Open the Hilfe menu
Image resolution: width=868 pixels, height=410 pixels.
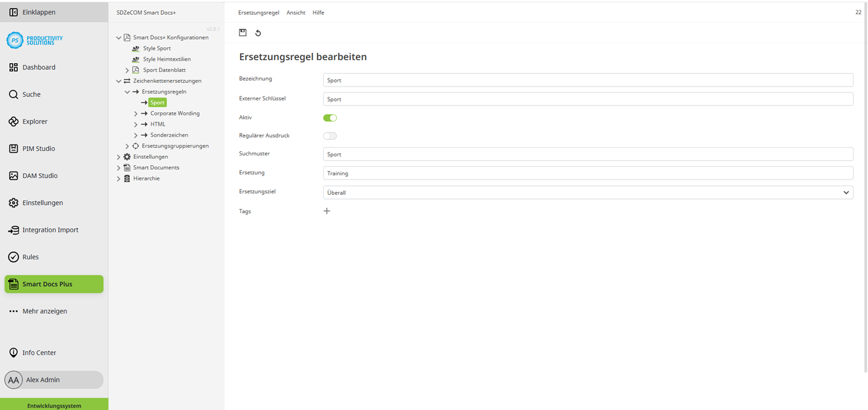point(318,12)
